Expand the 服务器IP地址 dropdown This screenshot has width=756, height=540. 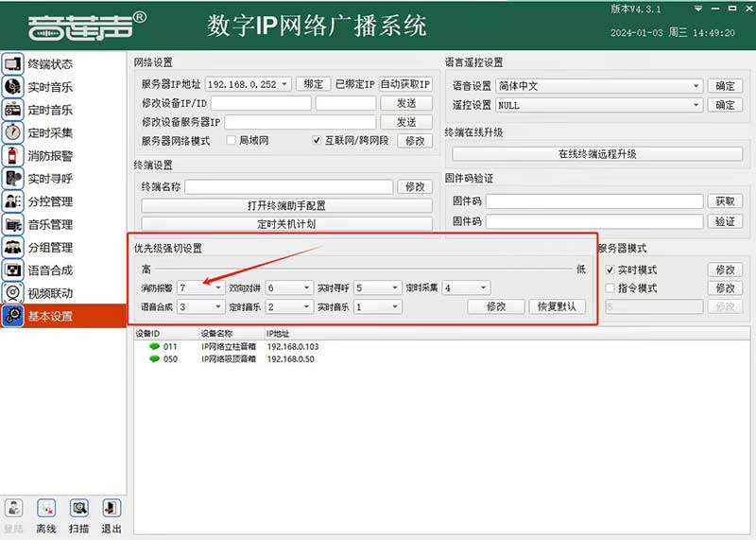coord(284,84)
